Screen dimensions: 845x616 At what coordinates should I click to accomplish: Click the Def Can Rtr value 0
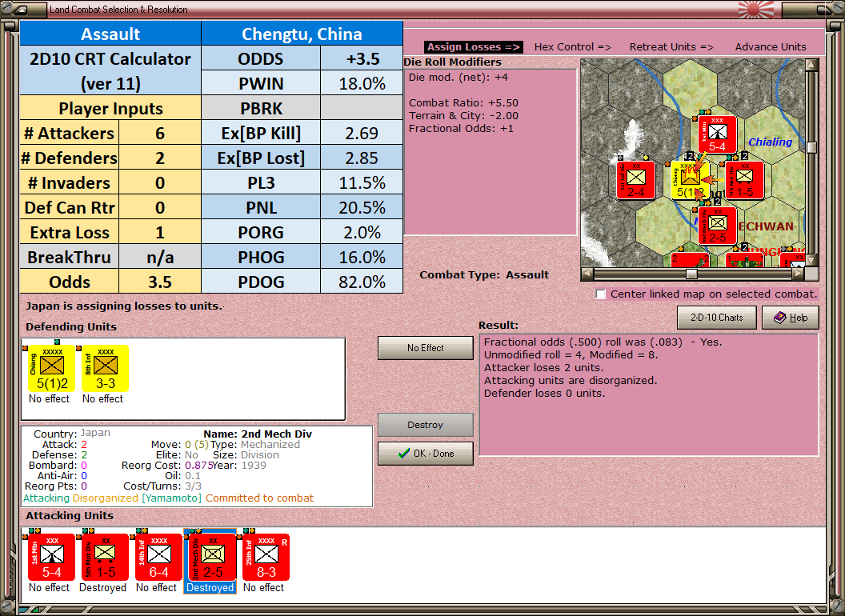(160, 207)
